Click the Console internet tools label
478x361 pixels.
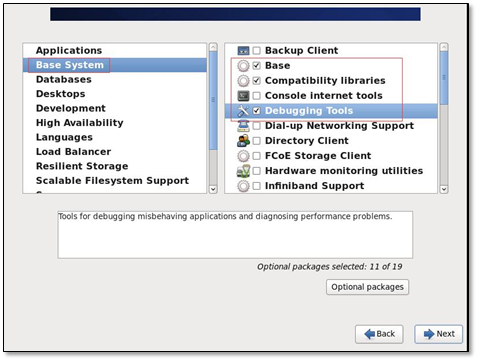click(x=324, y=96)
